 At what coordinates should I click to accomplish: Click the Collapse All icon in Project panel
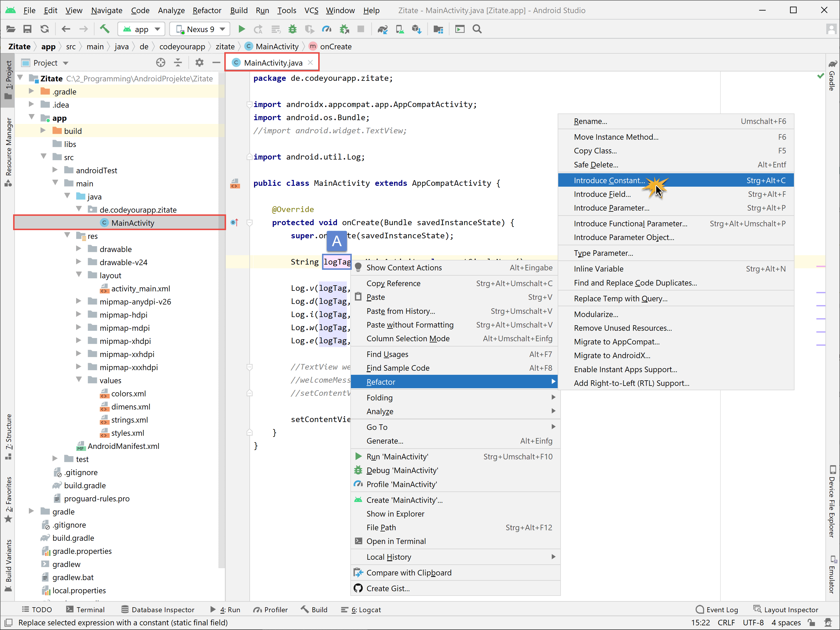coord(178,63)
